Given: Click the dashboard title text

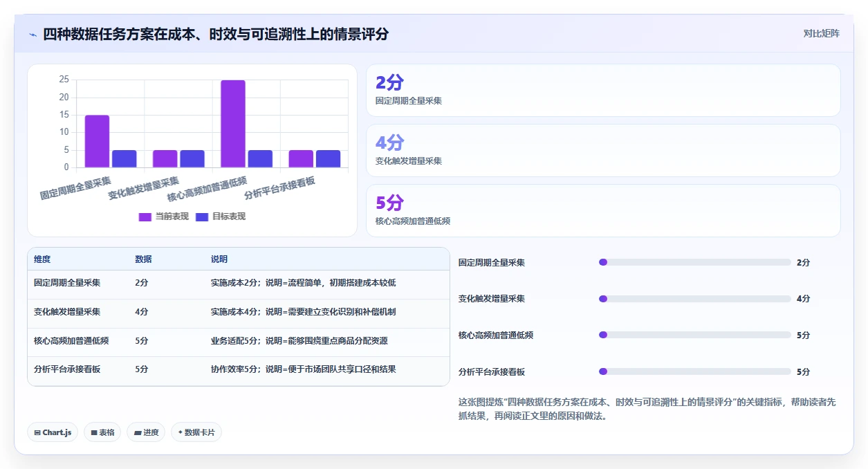Looking at the screenshot, I should click(216, 34).
